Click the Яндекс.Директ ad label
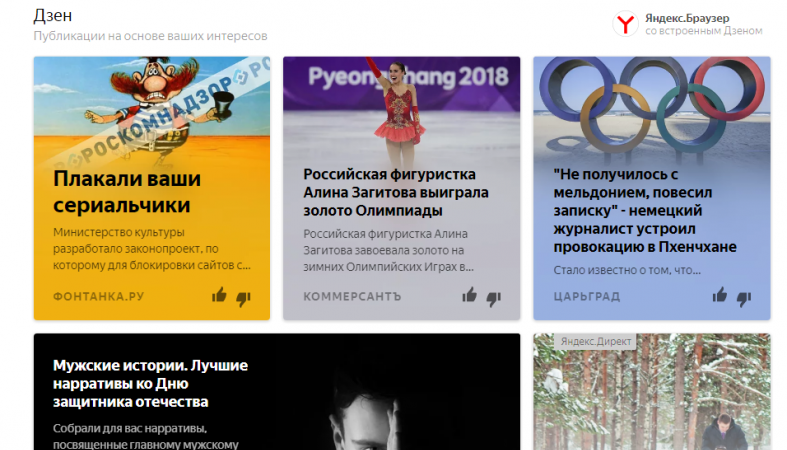This screenshot has height=450, width=787. coord(595,341)
